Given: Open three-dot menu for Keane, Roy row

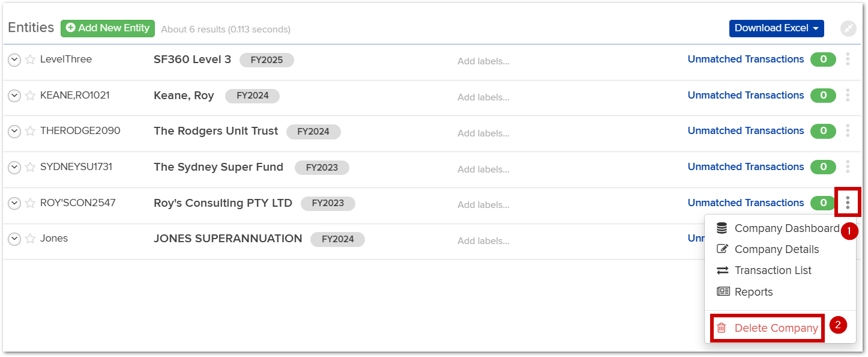Looking at the screenshot, I should 848,95.
